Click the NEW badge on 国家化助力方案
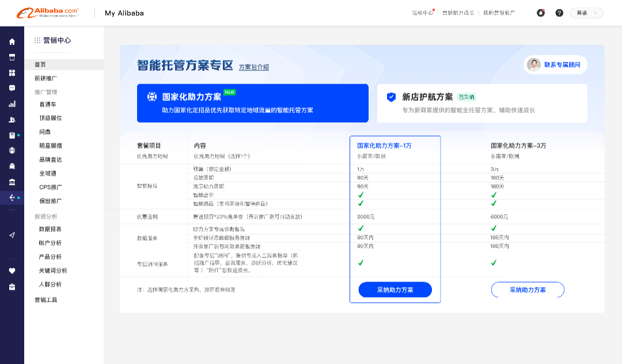Screen dimensions: 622x364 (x=230, y=92)
